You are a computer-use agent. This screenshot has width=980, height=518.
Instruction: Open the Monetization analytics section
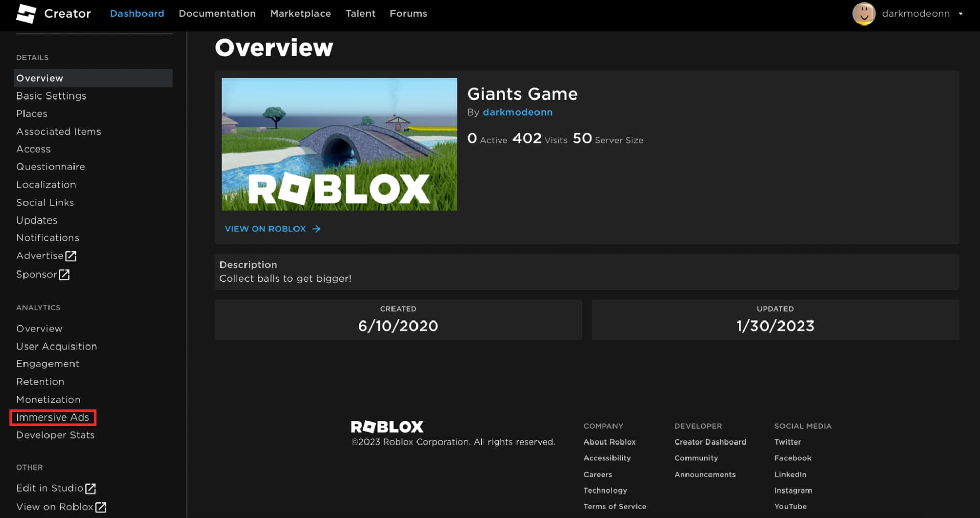48,399
